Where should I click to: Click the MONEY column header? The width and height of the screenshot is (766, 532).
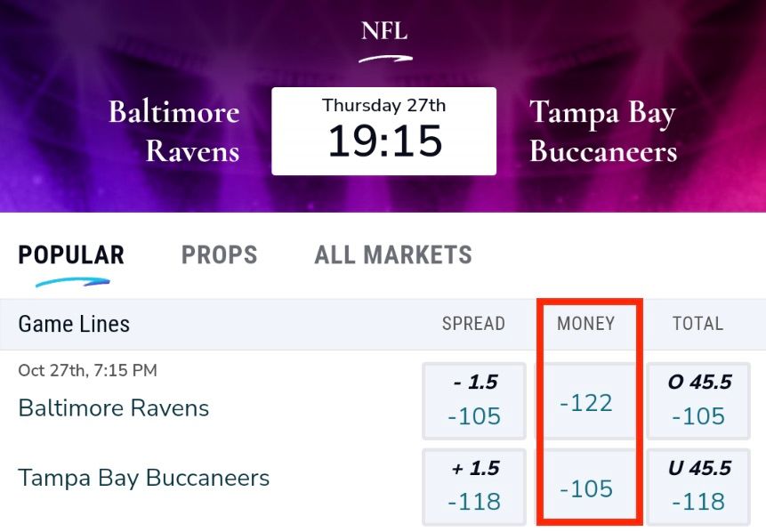[x=585, y=324]
